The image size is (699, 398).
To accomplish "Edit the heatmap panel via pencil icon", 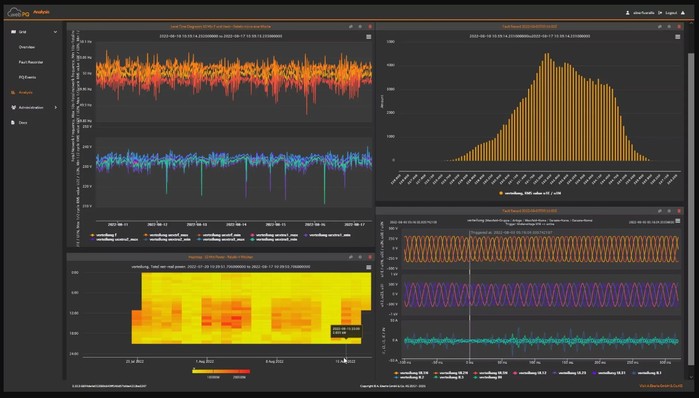I will (351, 257).
